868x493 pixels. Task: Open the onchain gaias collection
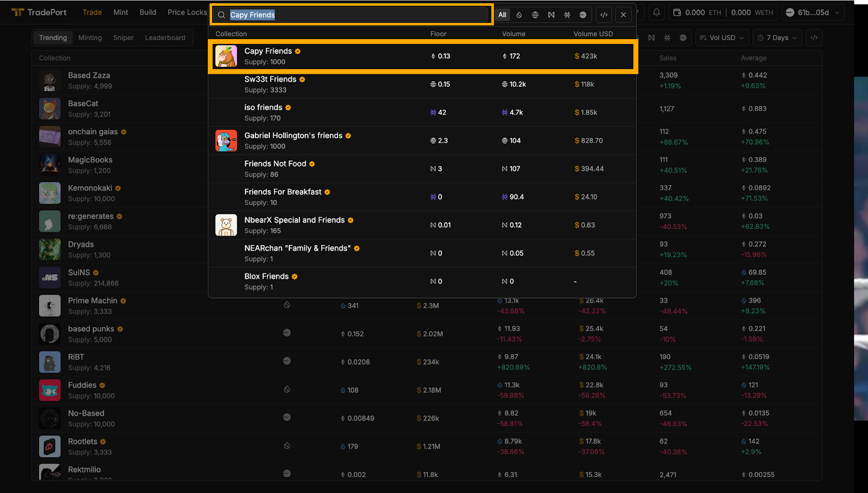[93, 131]
